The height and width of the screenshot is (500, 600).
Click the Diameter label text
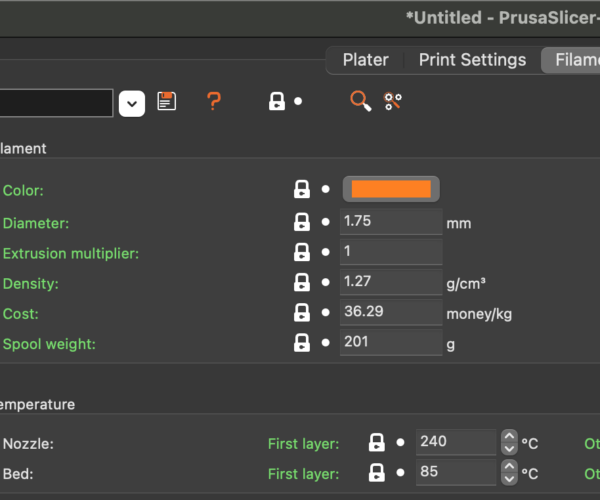pos(36,223)
